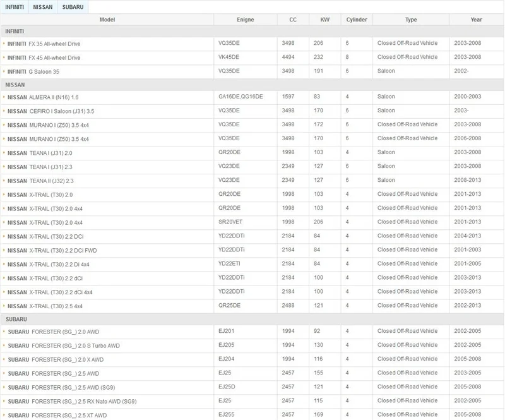
Task: Open NISSAN CEFIRO I Saloon (J31) 3.5
Action: coord(51,111)
